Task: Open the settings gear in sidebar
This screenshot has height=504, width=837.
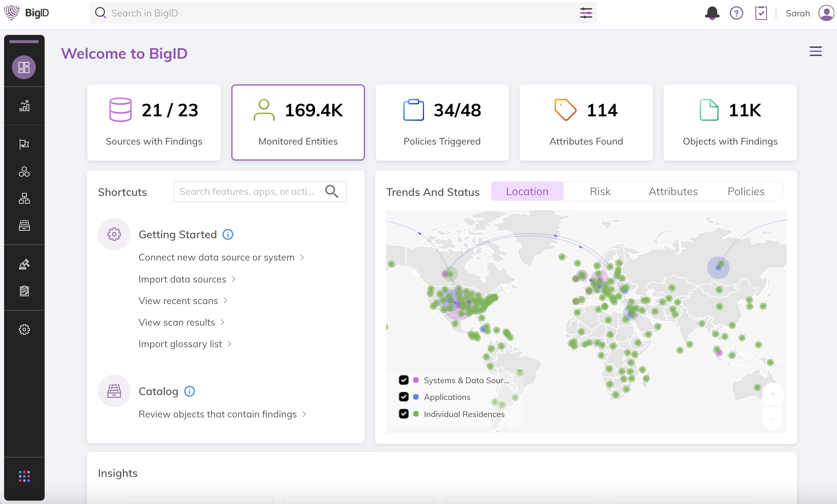Action: coord(24,329)
